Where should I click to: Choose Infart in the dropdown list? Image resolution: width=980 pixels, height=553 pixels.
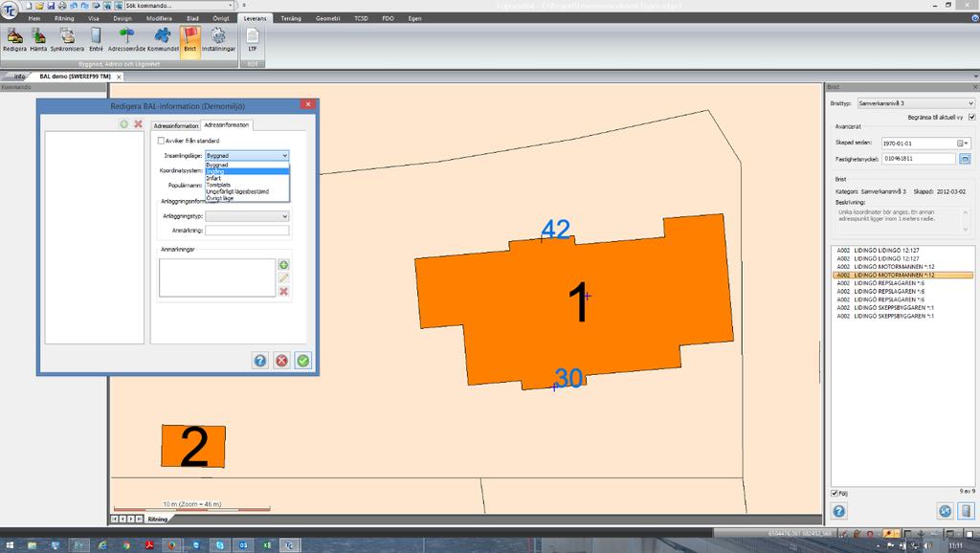click(x=247, y=178)
